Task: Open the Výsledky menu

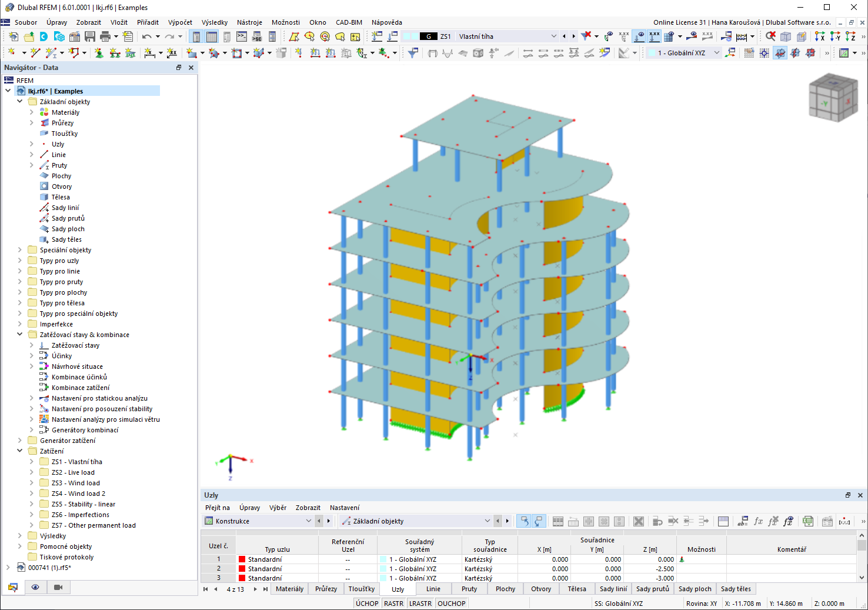Action: point(215,22)
